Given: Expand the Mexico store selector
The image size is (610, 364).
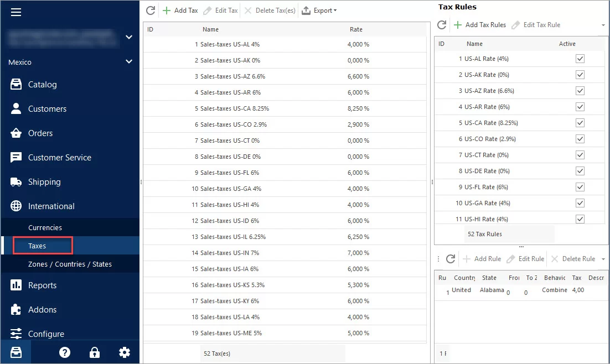Looking at the screenshot, I should pos(128,62).
